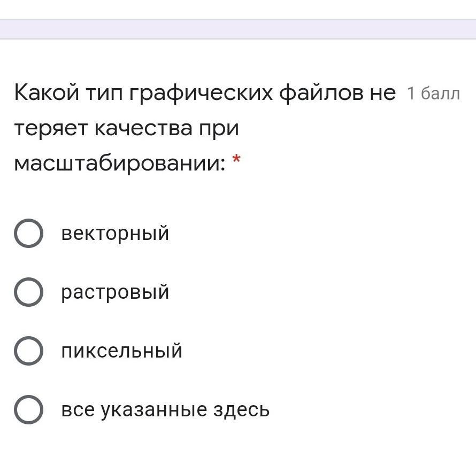Click the все указанные здесь label text
This screenshot has height=473, width=476.
165,410
